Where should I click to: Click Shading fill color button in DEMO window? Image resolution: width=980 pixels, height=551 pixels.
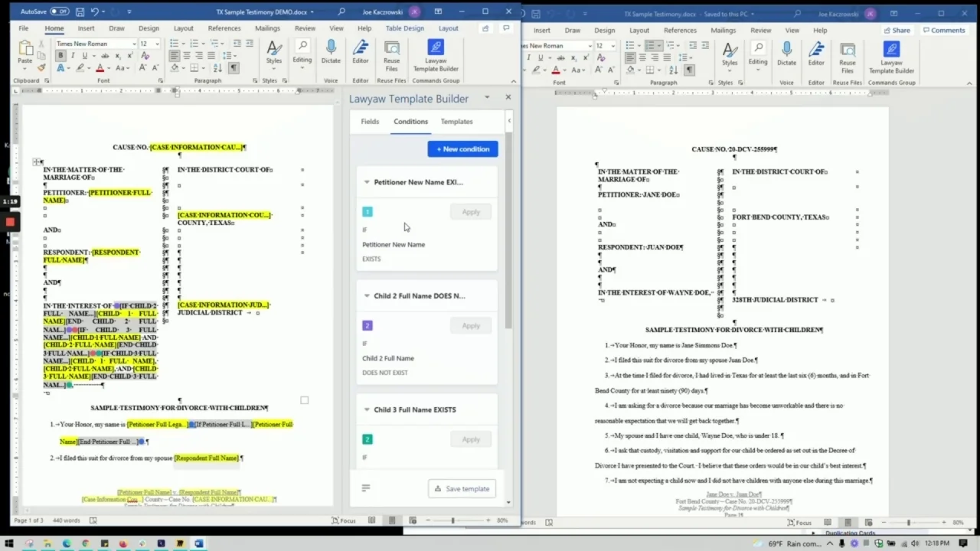pos(175,68)
